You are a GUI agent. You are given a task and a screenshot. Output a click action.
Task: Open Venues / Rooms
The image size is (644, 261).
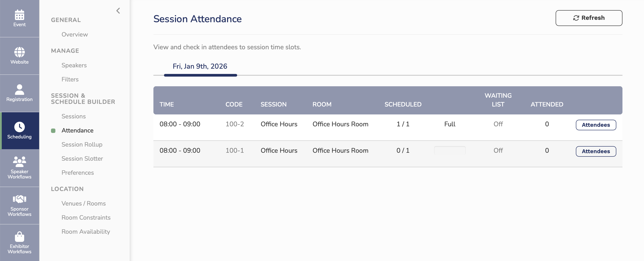84,203
